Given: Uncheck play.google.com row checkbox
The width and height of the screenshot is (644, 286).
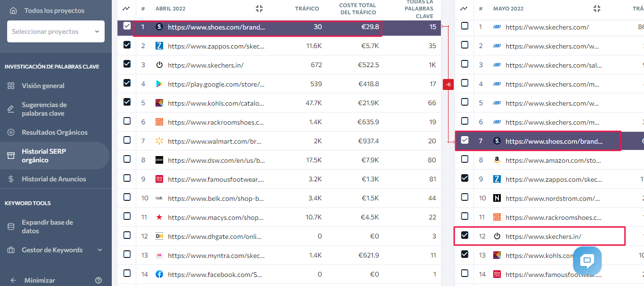Looking at the screenshot, I should tap(127, 83).
